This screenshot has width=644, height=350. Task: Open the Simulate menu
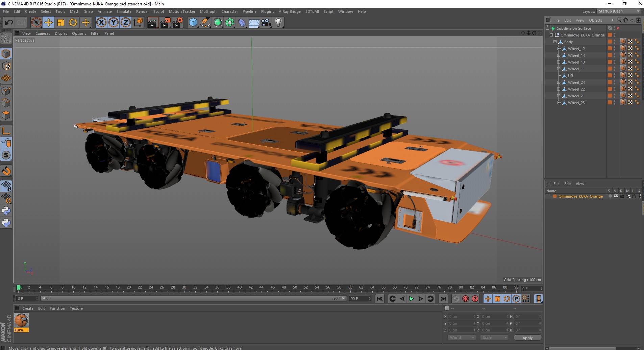point(124,11)
